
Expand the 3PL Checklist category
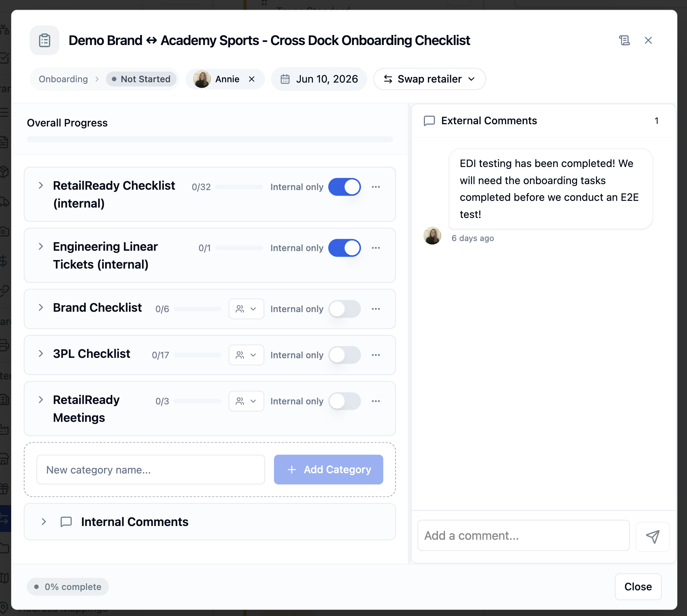click(41, 353)
